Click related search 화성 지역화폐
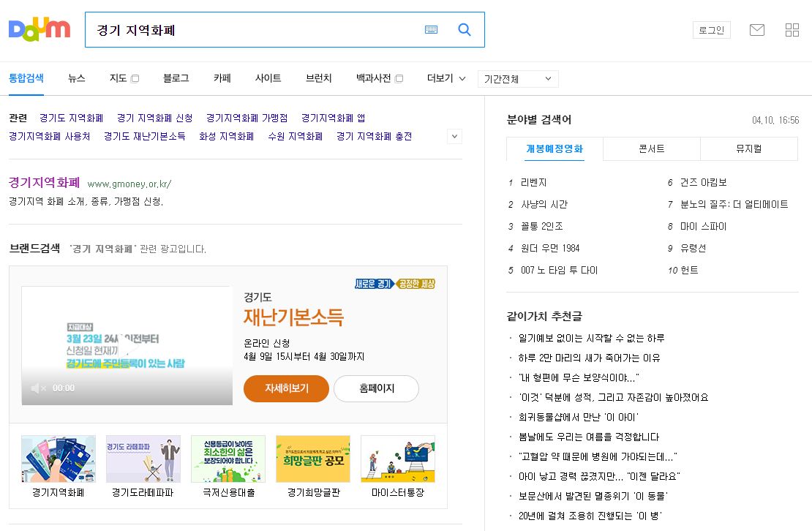 coord(226,136)
